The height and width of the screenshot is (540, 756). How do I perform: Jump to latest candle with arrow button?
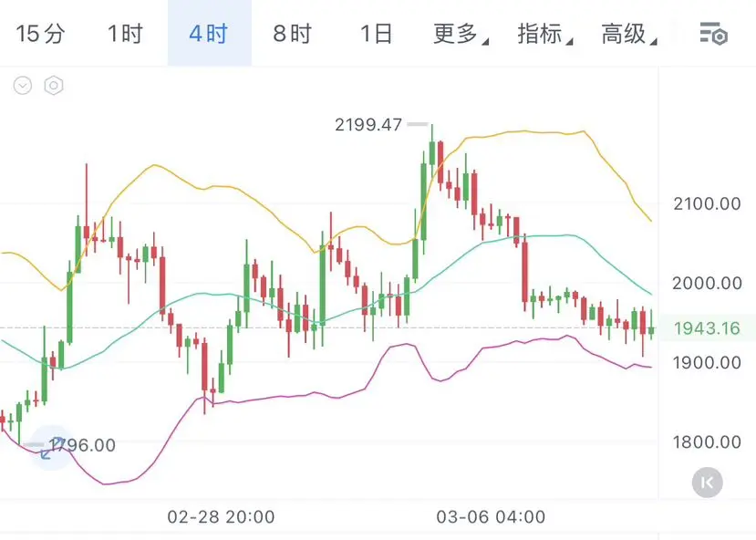(708, 483)
